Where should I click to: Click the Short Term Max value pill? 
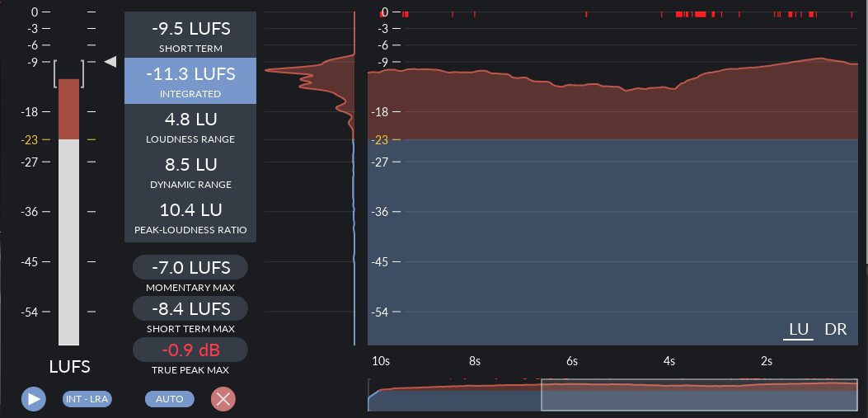pos(190,308)
